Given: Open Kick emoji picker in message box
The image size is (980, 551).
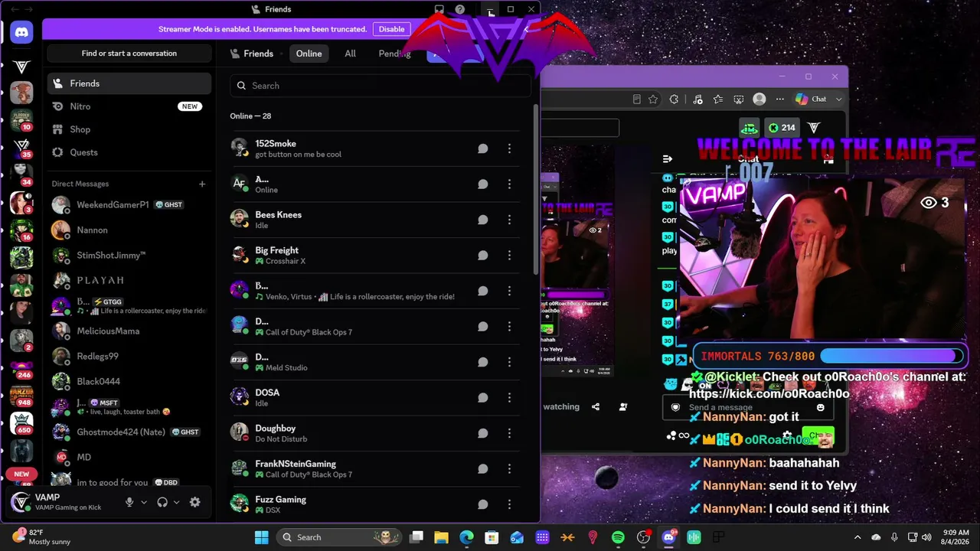Looking at the screenshot, I should click(820, 408).
